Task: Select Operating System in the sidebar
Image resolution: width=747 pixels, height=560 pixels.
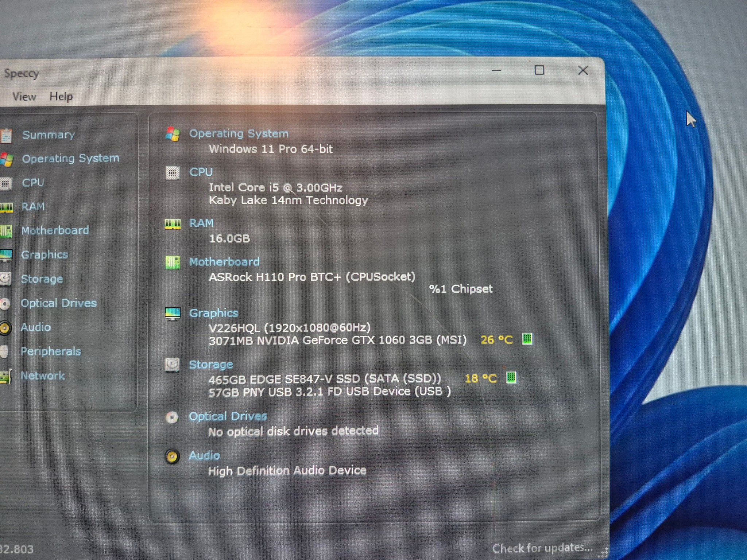Action: [70, 158]
